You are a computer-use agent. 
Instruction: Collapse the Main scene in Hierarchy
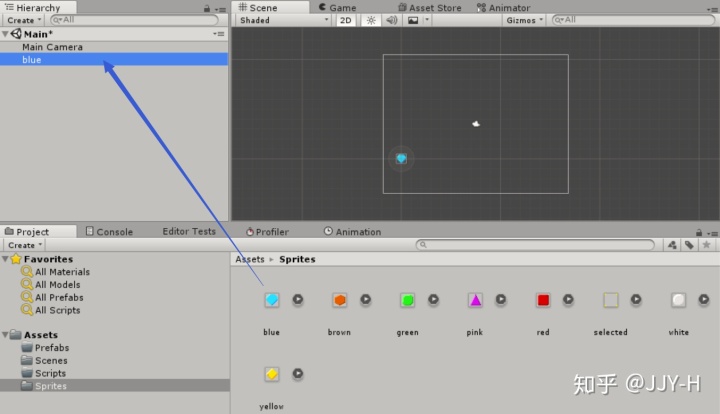pyautogui.click(x=5, y=34)
